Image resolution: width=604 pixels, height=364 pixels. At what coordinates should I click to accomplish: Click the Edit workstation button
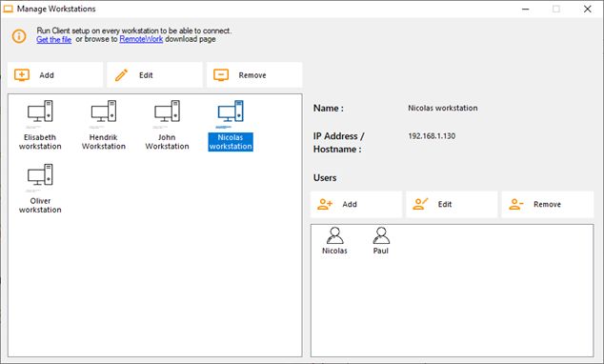[x=155, y=75]
